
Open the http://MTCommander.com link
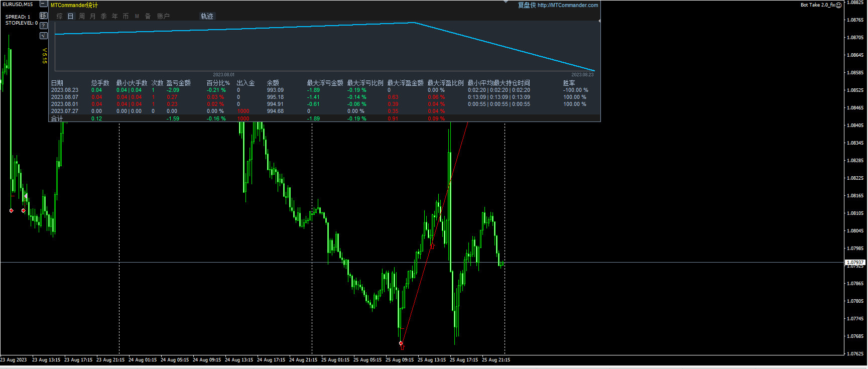tap(568, 6)
